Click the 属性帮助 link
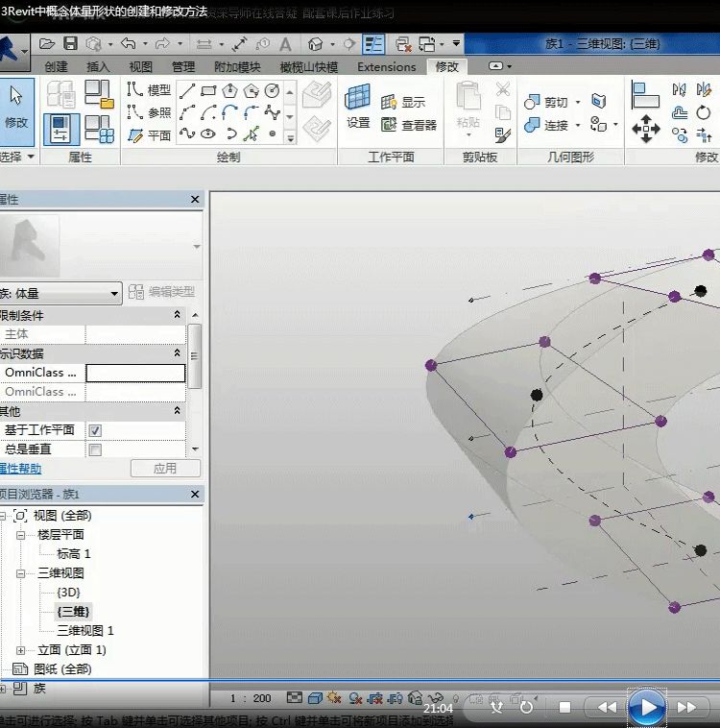The width and height of the screenshot is (720, 728). point(19,469)
